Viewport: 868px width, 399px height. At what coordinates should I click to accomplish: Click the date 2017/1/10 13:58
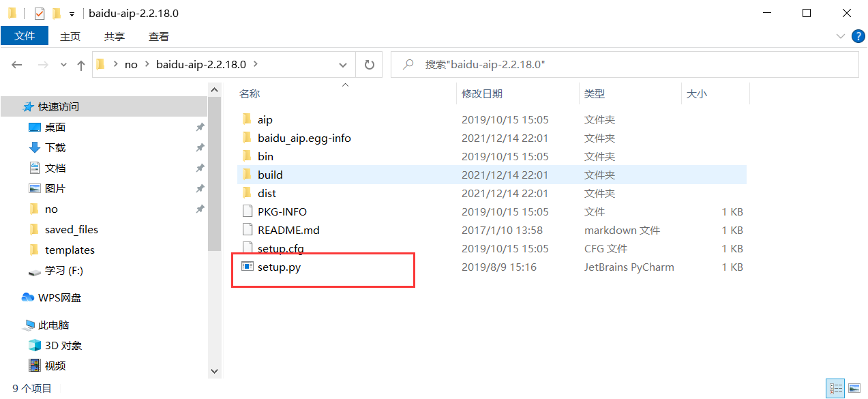coord(502,230)
